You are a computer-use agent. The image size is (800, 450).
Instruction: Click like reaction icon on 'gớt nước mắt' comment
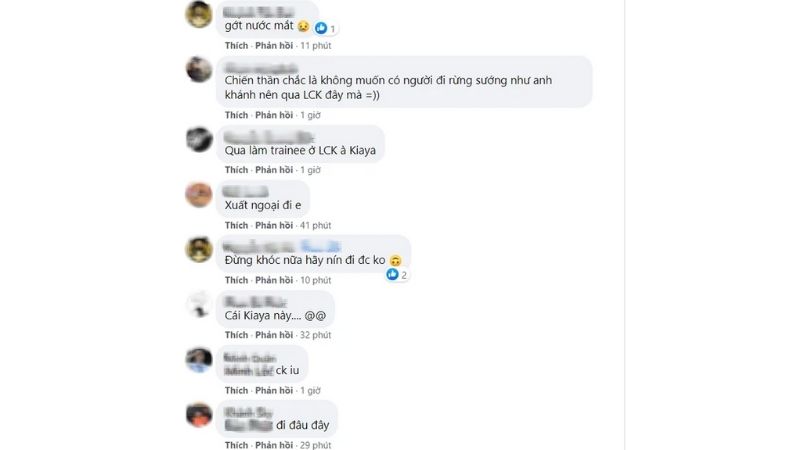[x=320, y=28]
